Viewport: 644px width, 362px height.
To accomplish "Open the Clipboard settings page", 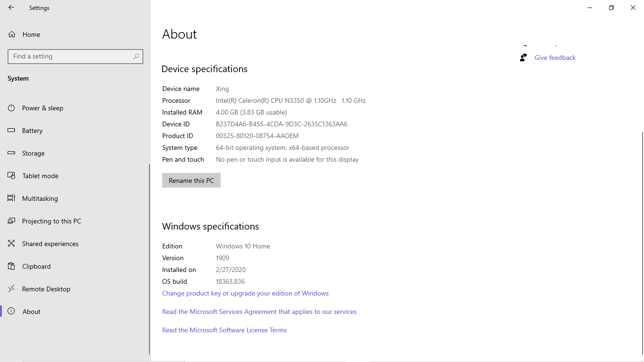I will click(x=74, y=266).
